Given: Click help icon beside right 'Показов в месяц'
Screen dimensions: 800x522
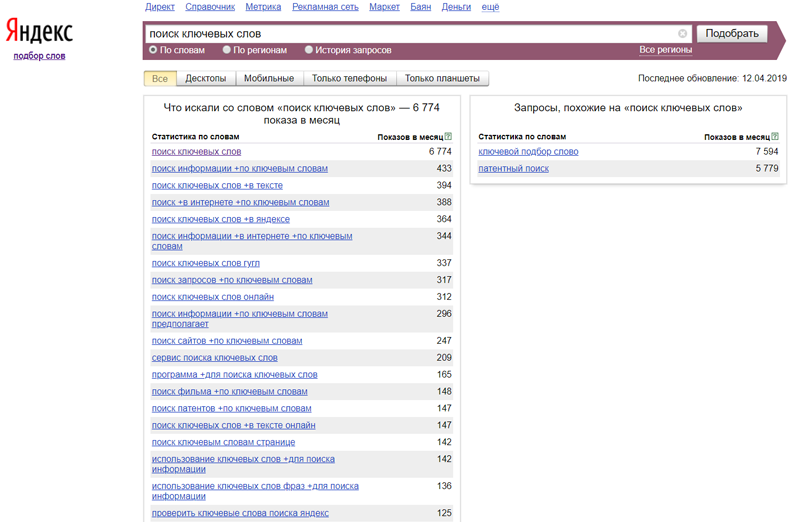Looking at the screenshot, I should (775, 136).
